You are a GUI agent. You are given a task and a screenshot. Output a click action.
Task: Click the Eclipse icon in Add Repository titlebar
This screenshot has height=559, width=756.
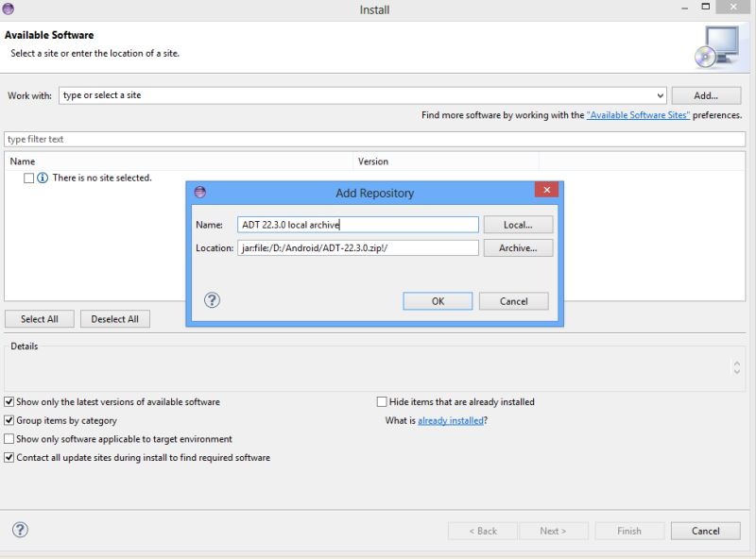tap(201, 192)
